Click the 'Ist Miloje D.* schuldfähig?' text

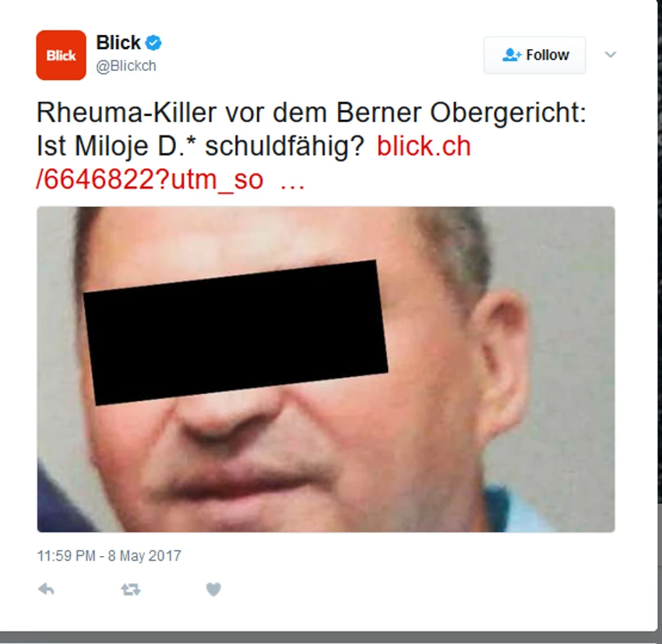click(x=200, y=146)
